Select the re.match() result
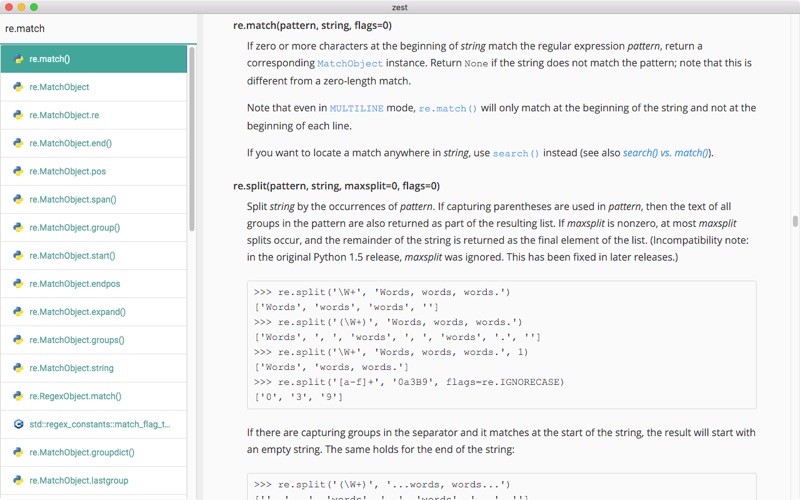 tap(94, 59)
